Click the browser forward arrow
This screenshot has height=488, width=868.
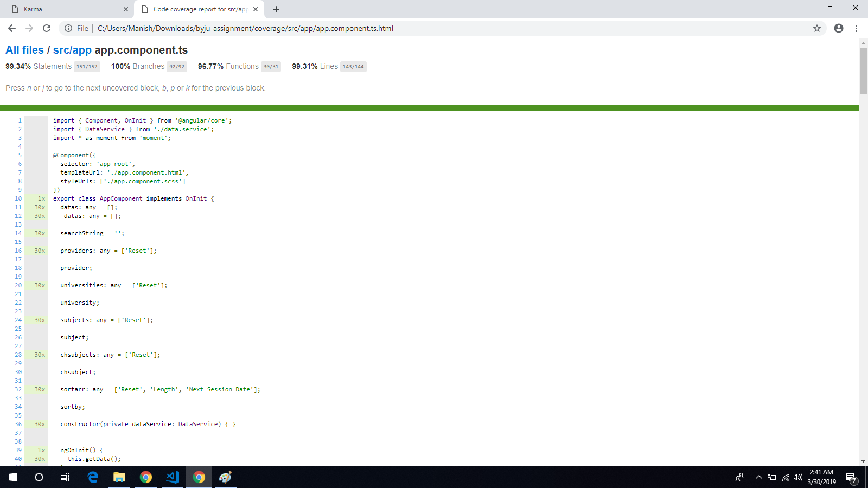pos(29,28)
